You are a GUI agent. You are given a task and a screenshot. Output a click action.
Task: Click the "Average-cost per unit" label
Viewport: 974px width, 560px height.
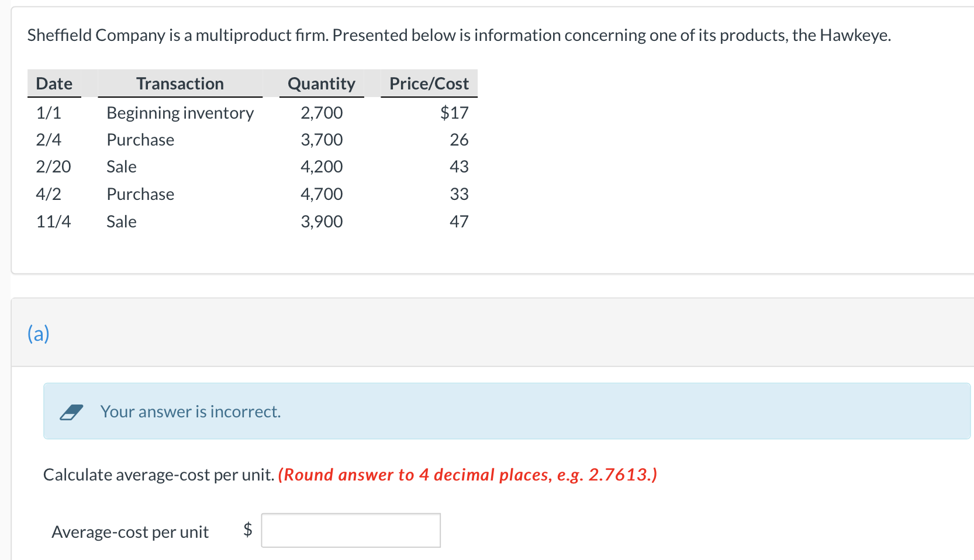(130, 532)
